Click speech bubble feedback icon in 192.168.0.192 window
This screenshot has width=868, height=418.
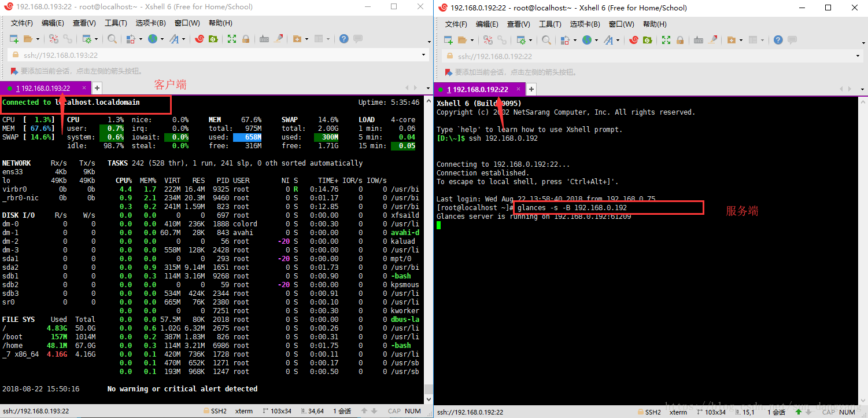pos(792,40)
